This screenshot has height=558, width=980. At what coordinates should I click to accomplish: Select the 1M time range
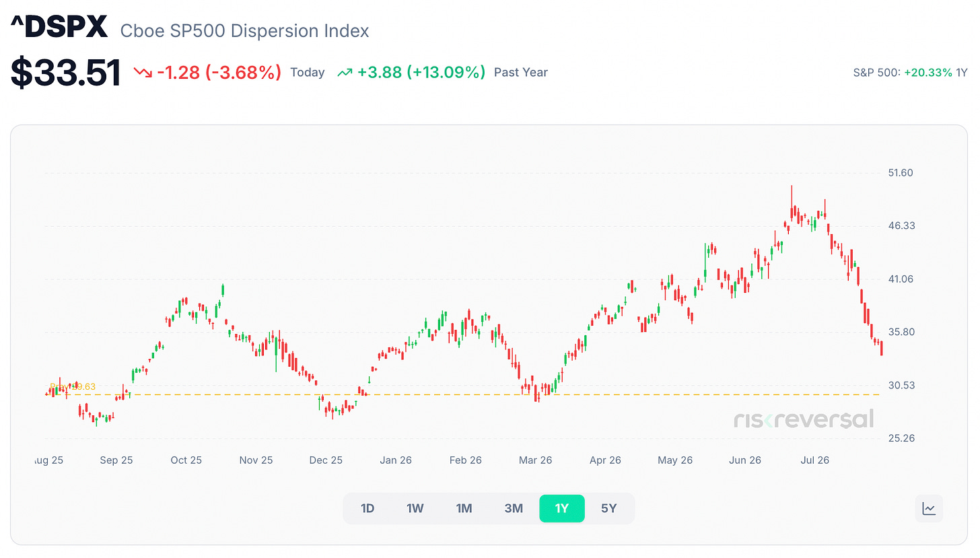tap(464, 508)
